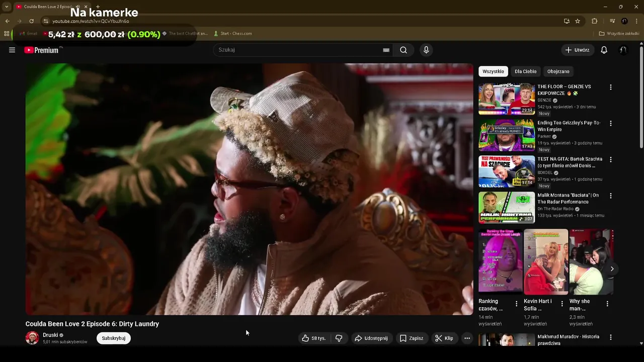Click the Utwórz create button

pyautogui.click(x=577, y=50)
